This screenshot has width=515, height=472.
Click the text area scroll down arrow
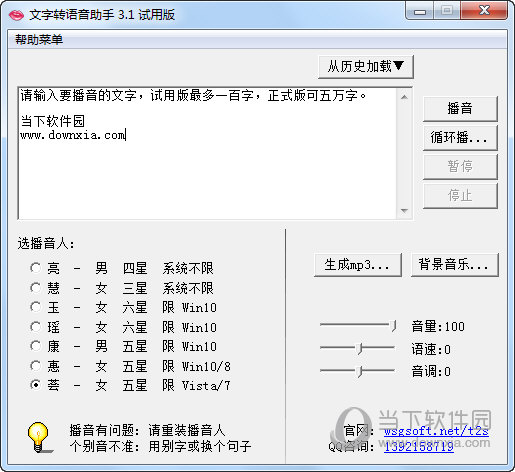point(404,211)
